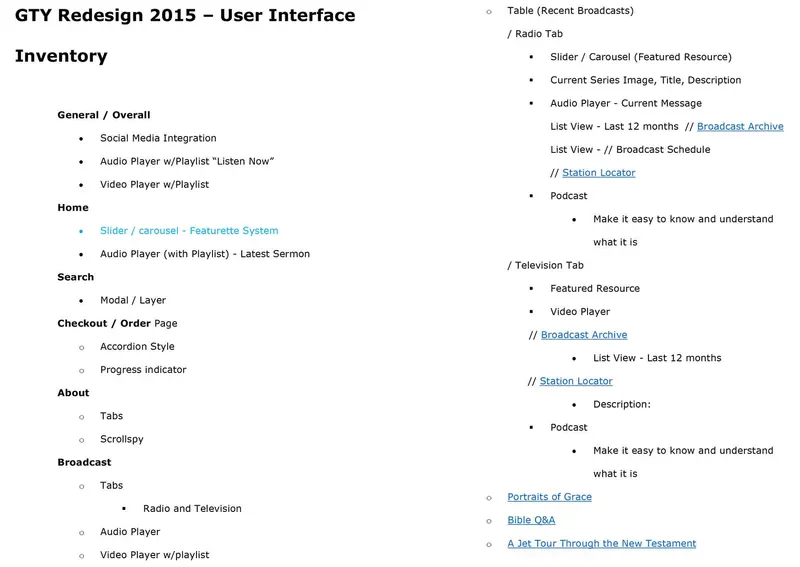Click the '/ Radio Tab' line
The height and width of the screenshot is (567, 800).
tap(535, 34)
